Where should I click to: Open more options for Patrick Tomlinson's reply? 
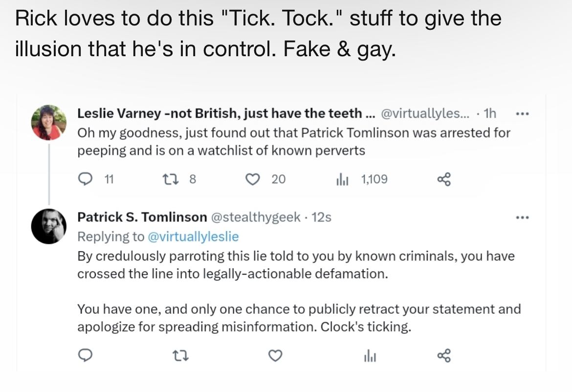click(523, 218)
